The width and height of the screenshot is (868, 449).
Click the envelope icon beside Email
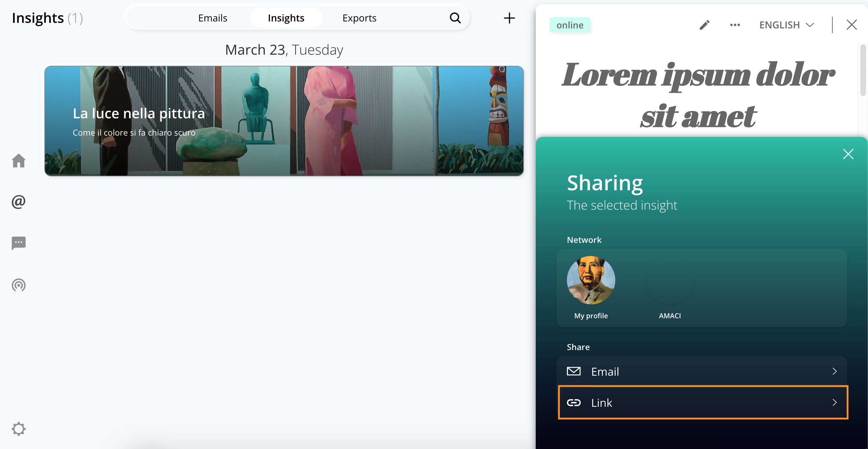(574, 372)
